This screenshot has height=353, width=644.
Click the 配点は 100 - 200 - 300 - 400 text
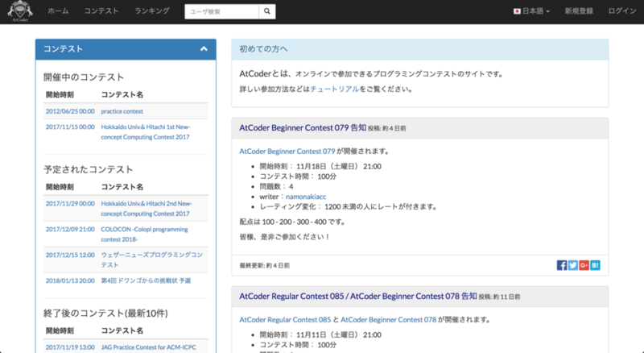pyautogui.click(x=293, y=222)
